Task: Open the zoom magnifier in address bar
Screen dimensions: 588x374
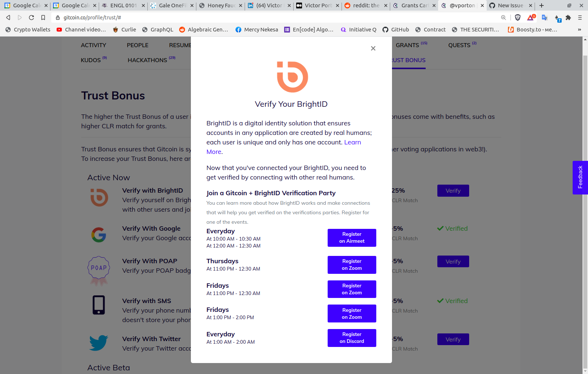Action: click(504, 18)
